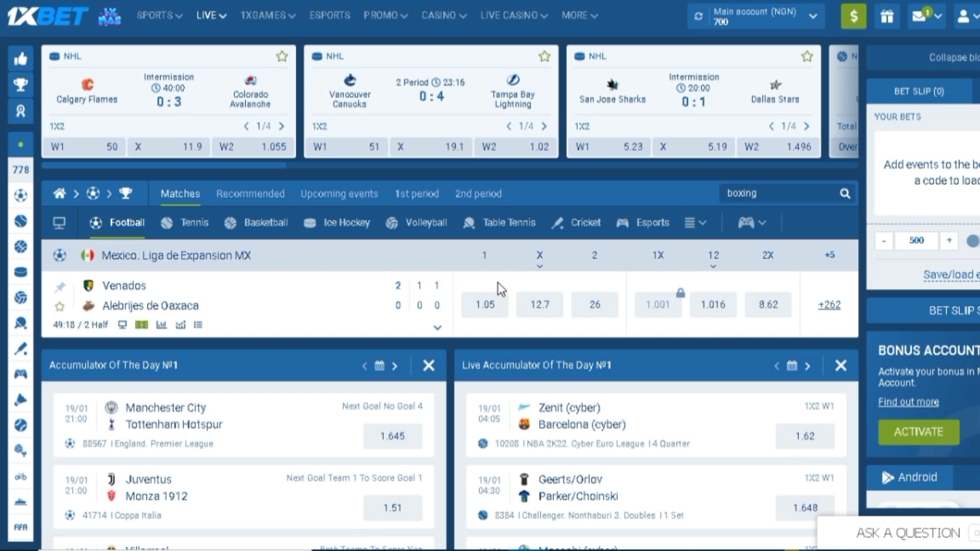Image resolution: width=980 pixels, height=551 pixels.
Task: Go to previous market on Vancouver Canucks card
Action: pos(508,127)
